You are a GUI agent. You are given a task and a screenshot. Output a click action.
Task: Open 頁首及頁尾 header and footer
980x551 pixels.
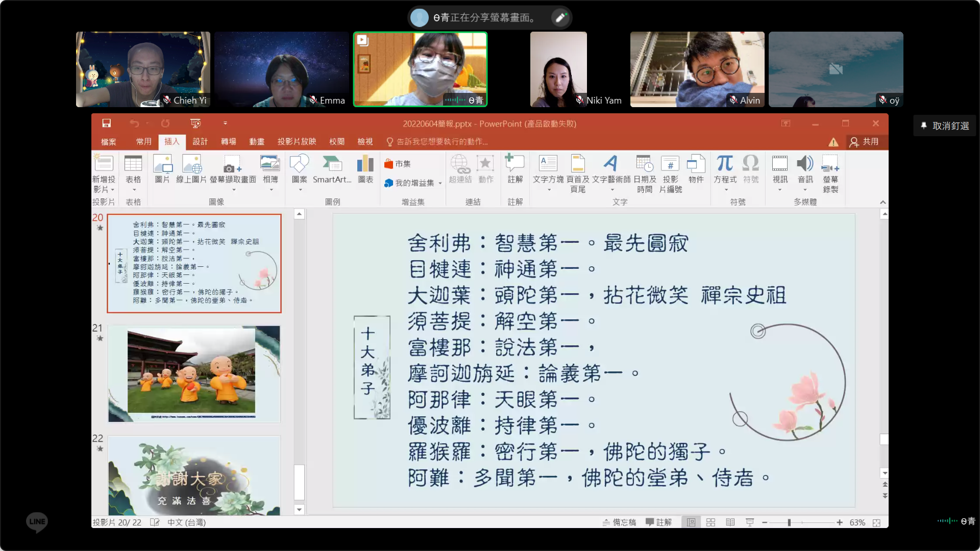[578, 173]
